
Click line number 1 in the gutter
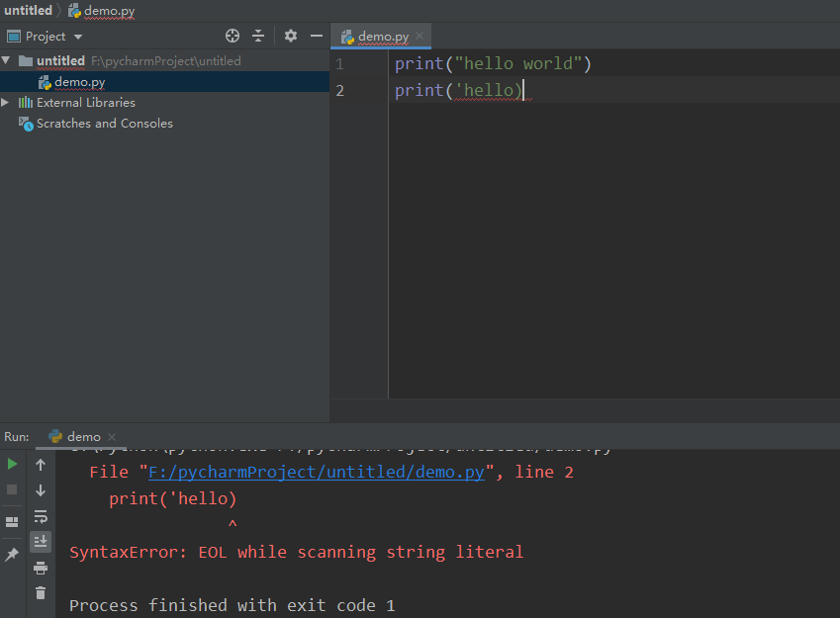(339, 64)
